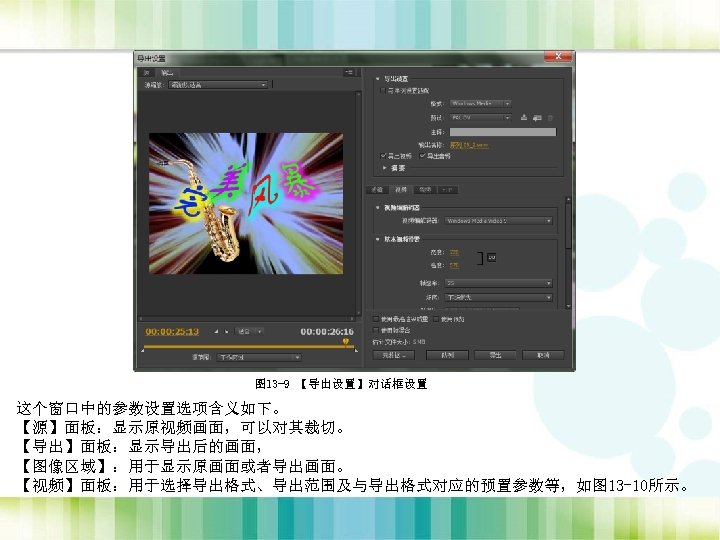Image resolution: width=720 pixels, height=540 pixels.
Task: Open the video codec dropdown (Windows Media Video)
Action: pos(499,221)
